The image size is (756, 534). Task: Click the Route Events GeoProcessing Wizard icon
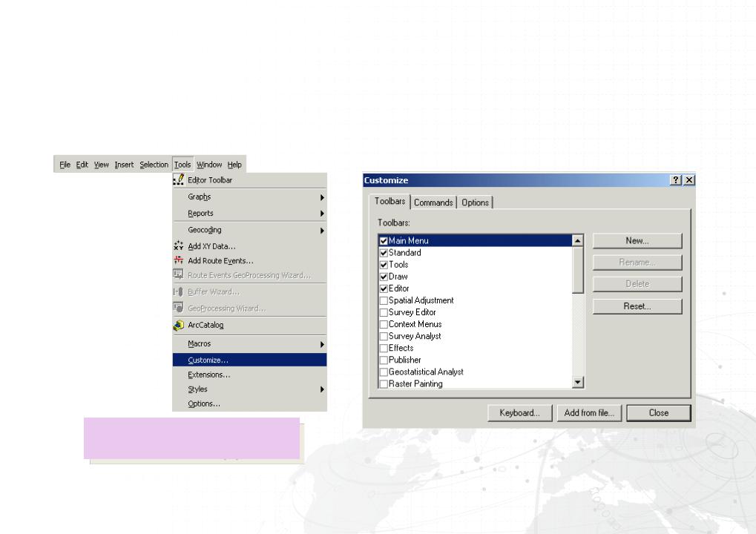178,274
